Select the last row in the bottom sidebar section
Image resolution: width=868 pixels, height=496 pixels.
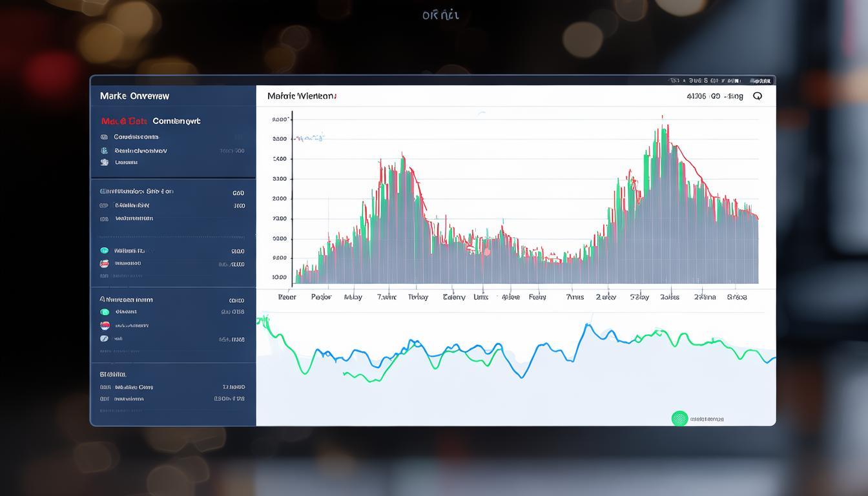tap(172, 399)
